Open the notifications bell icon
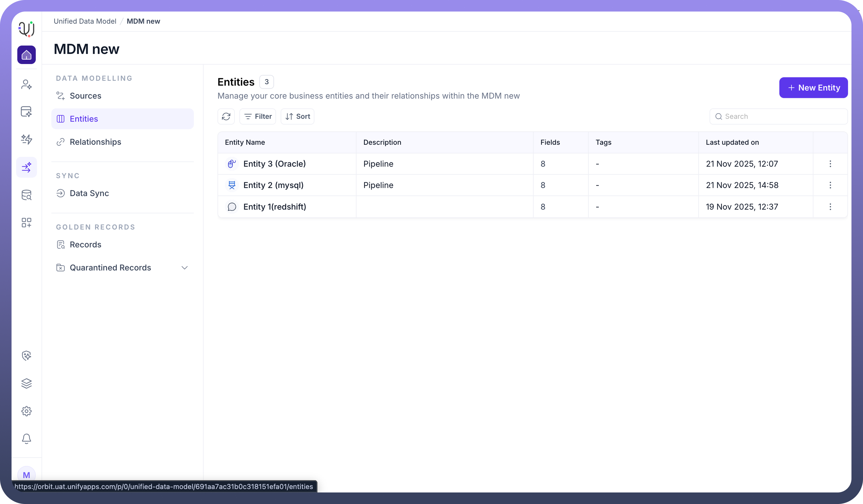 tap(26, 439)
